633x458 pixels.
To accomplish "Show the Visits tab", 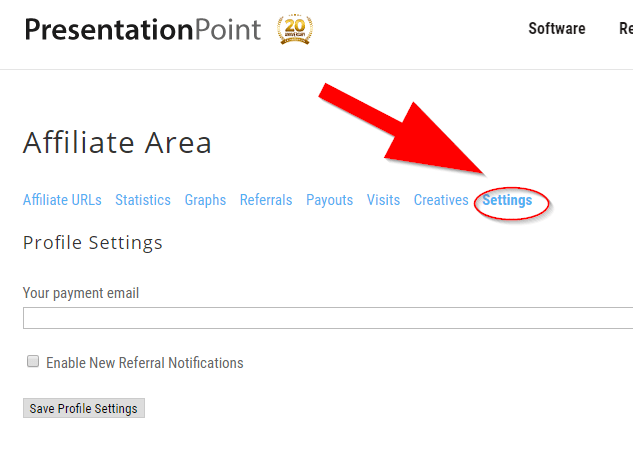I will click(x=383, y=200).
